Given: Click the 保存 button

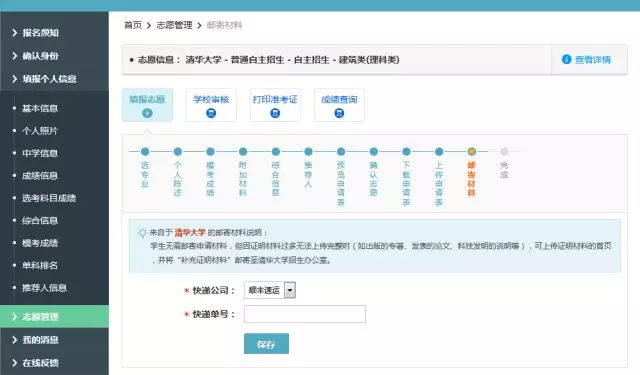Looking at the screenshot, I should [x=266, y=344].
